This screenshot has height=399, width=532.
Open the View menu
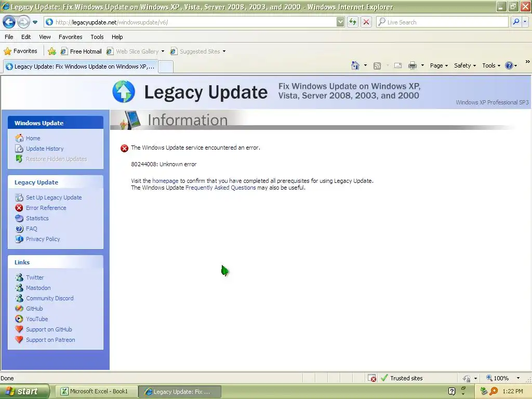tap(45, 37)
